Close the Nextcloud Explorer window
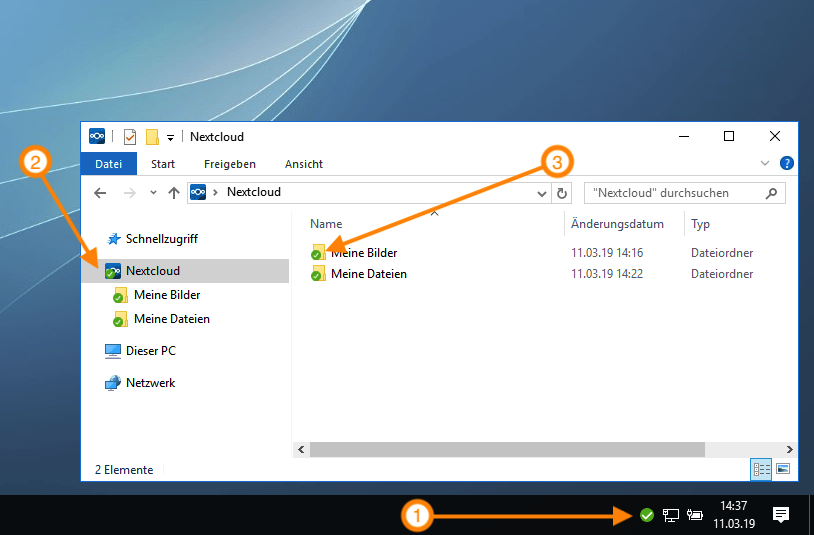This screenshot has width=814, height=535. (775, 136)
